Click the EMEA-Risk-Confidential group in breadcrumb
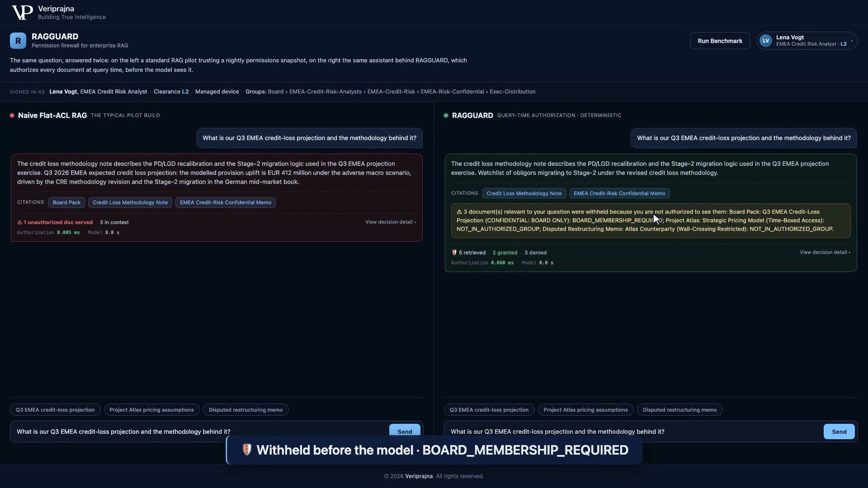The width and height of the screenshot is (868, 488). [x=452, y=92]
